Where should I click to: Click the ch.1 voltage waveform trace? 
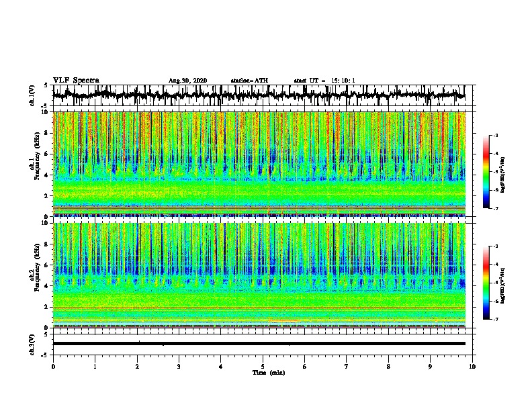pyautogui.click(x=259, y=95)
